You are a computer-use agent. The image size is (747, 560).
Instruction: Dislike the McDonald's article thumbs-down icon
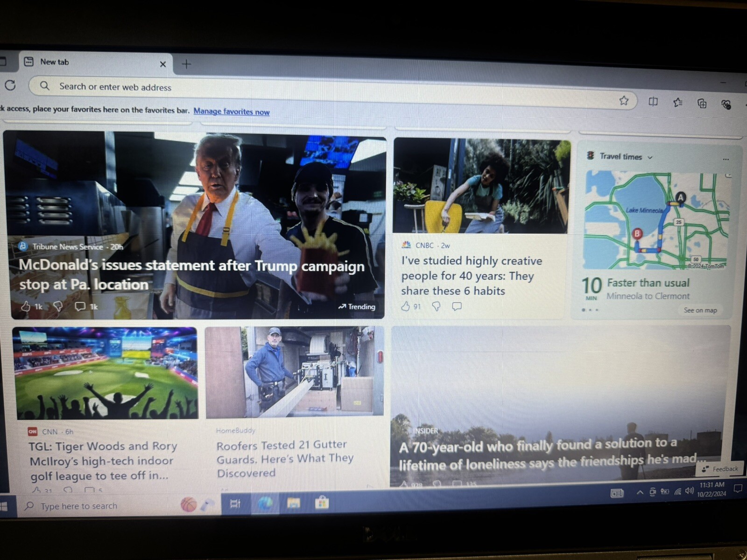[58, 306]
